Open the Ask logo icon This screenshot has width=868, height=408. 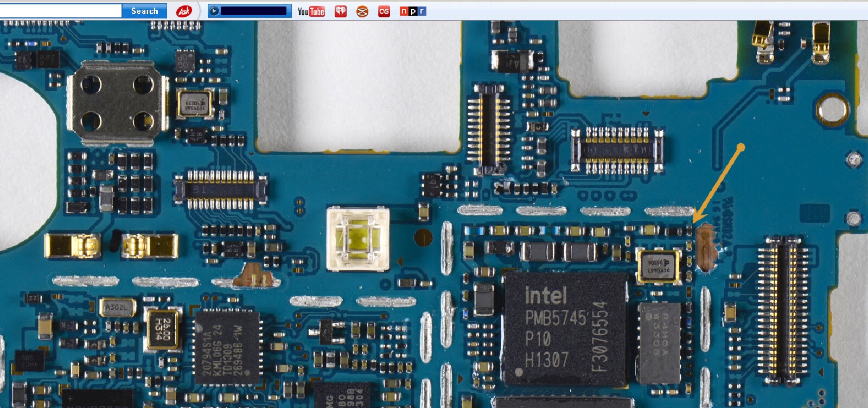click(x=184, y=11)
